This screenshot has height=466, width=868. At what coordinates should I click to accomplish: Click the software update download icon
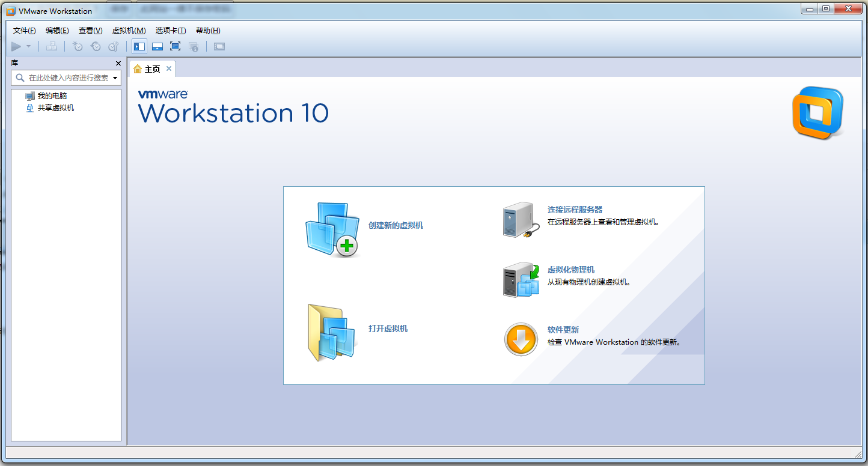click(x=521, y=339)
